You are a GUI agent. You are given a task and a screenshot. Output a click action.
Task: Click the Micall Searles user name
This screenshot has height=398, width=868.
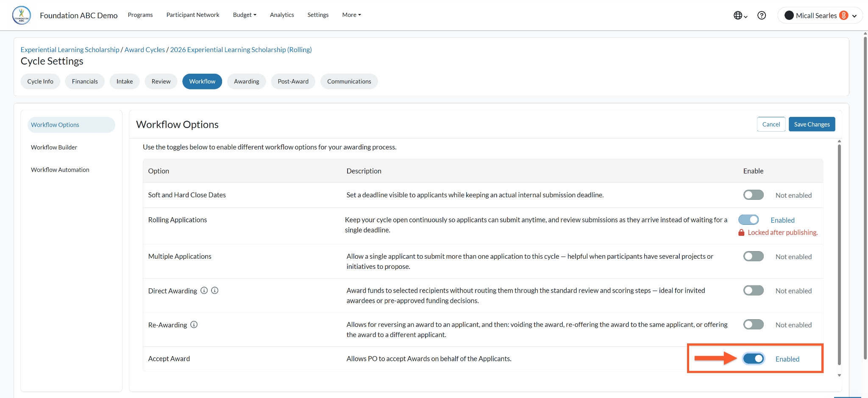(x=816, y=15)
